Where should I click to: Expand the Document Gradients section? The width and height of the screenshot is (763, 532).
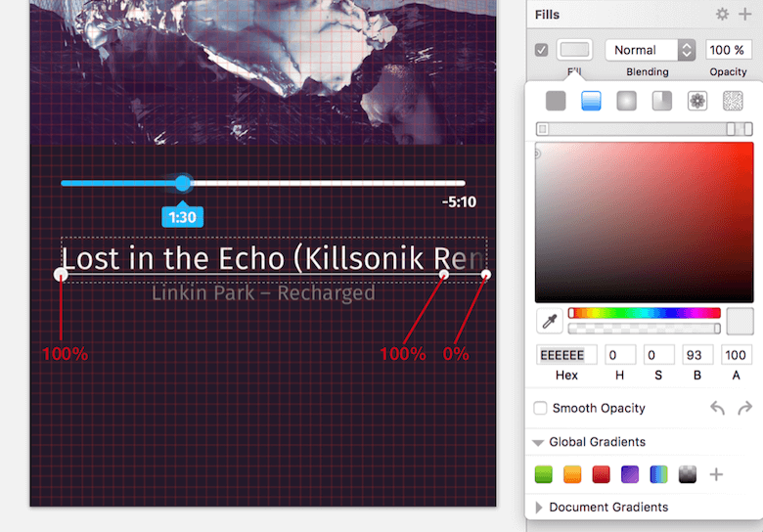538,508
